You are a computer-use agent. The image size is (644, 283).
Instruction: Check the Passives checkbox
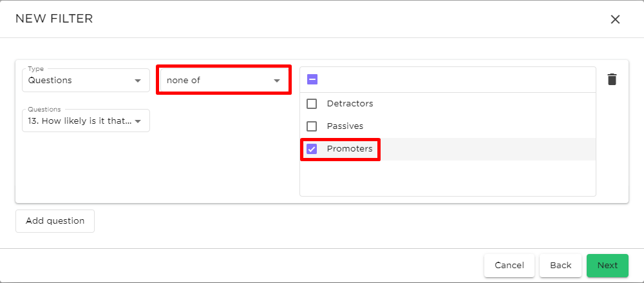coord(312,126)
